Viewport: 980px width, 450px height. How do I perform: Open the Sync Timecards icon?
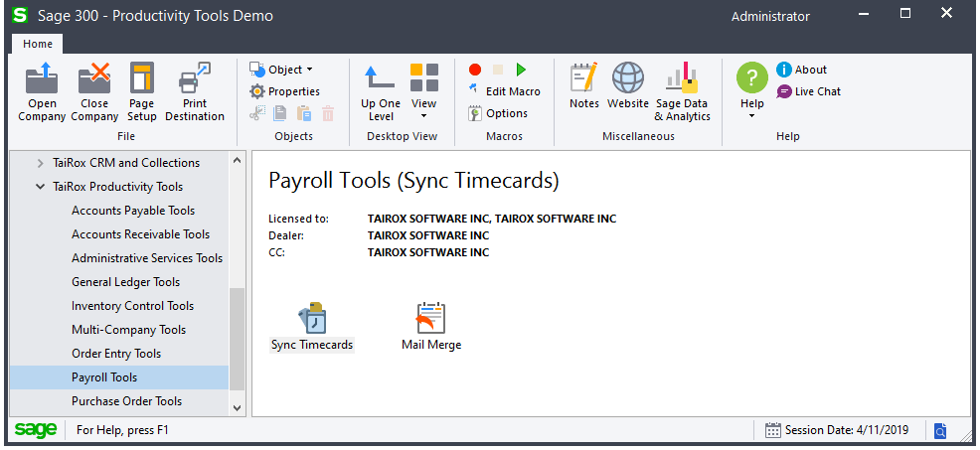[x=312, y=327]
